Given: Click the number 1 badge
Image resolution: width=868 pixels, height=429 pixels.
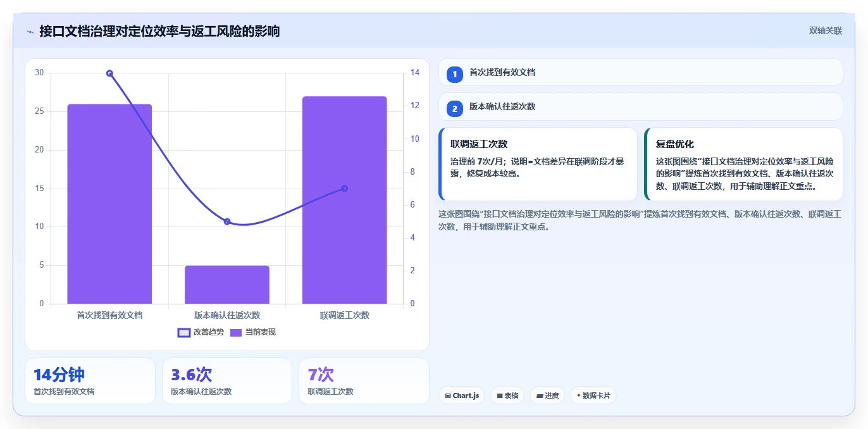Looking at the screenshot, I should point(454,75).
